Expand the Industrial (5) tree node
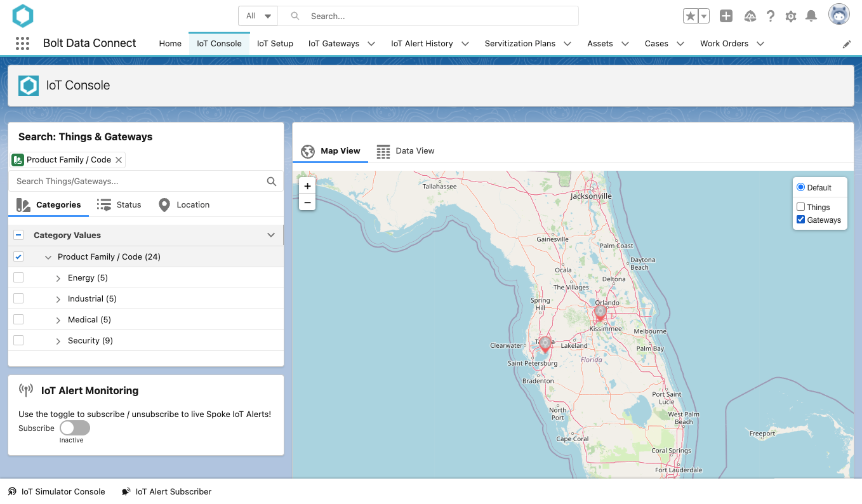This screenshot has width=862, height=504. click(x=58, y=299)
